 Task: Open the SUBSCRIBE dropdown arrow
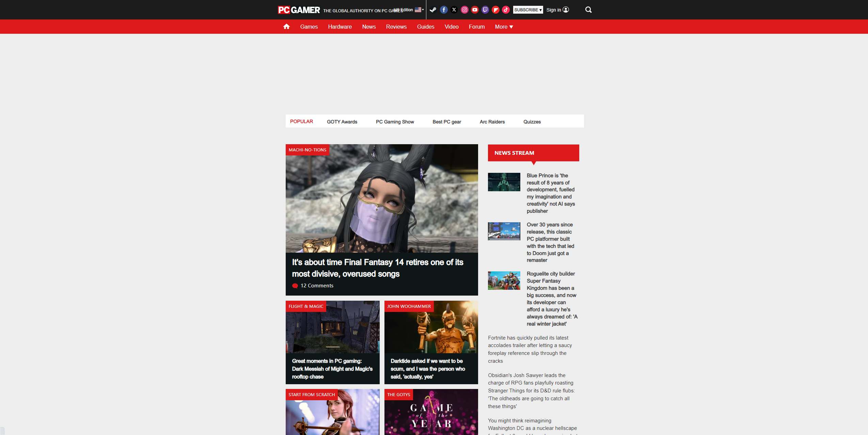click(540, 10)
